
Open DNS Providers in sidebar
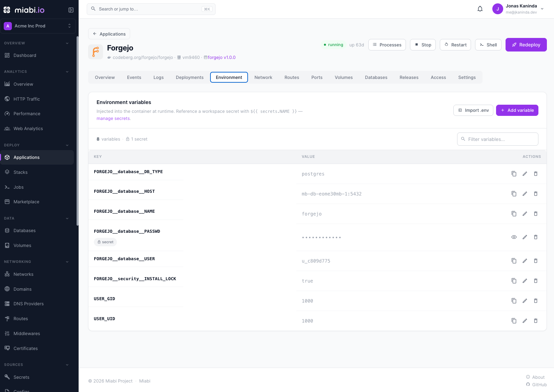point(37,304)
